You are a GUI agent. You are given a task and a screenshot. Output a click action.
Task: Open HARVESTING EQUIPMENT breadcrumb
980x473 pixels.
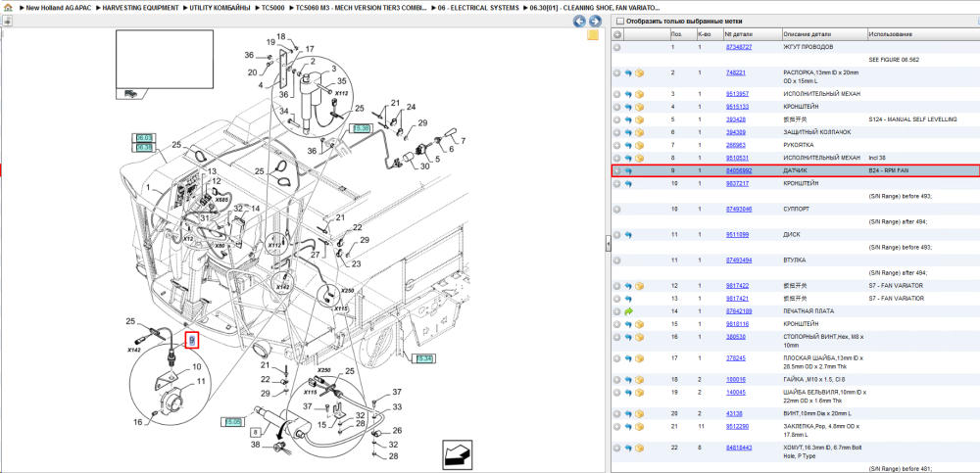click(x=141, y=8)
